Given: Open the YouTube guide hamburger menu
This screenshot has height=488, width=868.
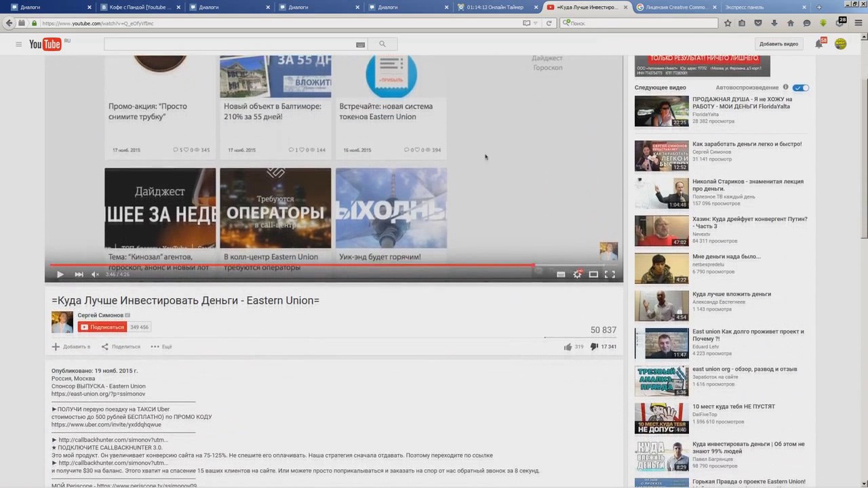Looking at the screenshot, I should [x=18, y=44].
